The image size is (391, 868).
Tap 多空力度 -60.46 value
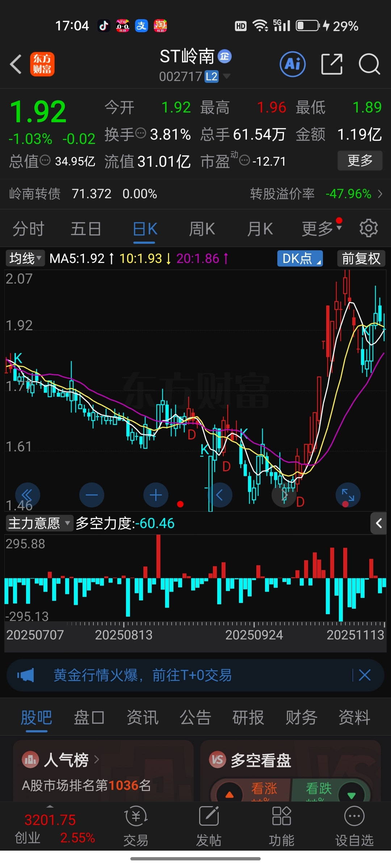tap(125, 523)
